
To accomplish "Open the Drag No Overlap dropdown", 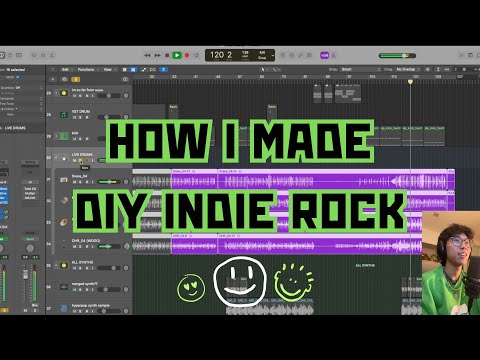I will coord(408,69).
